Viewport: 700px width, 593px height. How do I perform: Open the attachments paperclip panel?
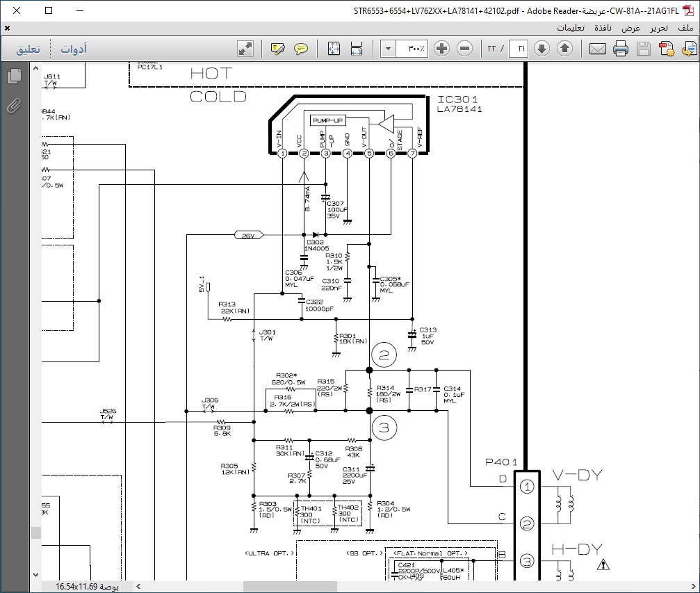15,106
